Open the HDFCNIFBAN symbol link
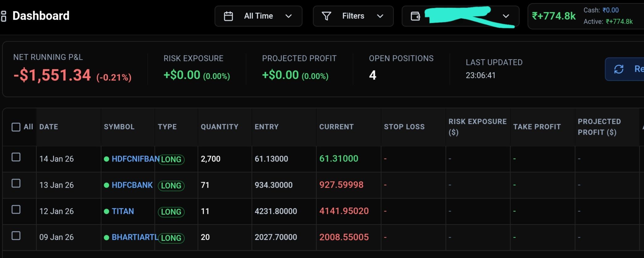 tap(136, 159)
